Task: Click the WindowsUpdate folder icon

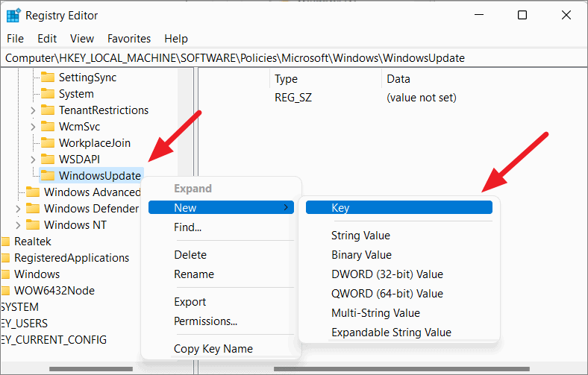Action: point(48,176)
